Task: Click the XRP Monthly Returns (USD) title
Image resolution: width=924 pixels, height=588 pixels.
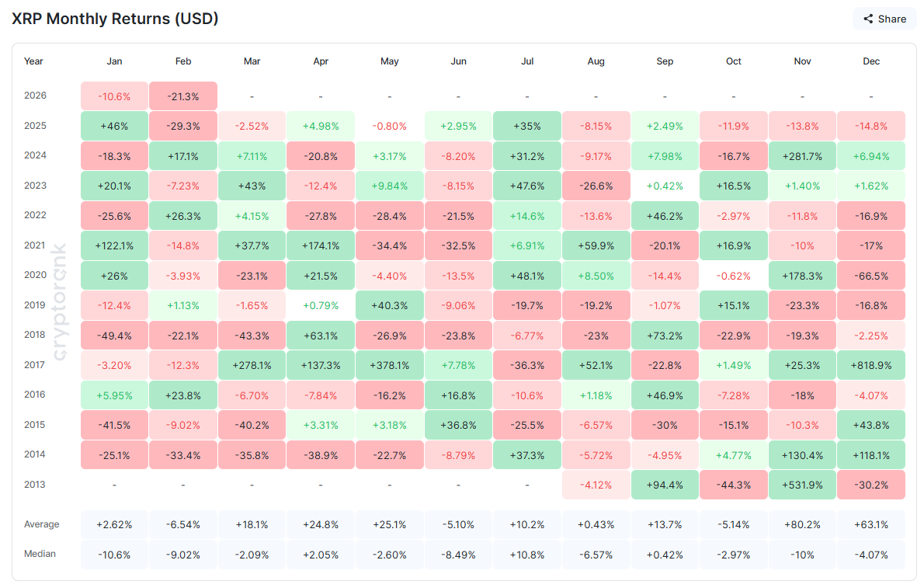Action: click(115, 19)
